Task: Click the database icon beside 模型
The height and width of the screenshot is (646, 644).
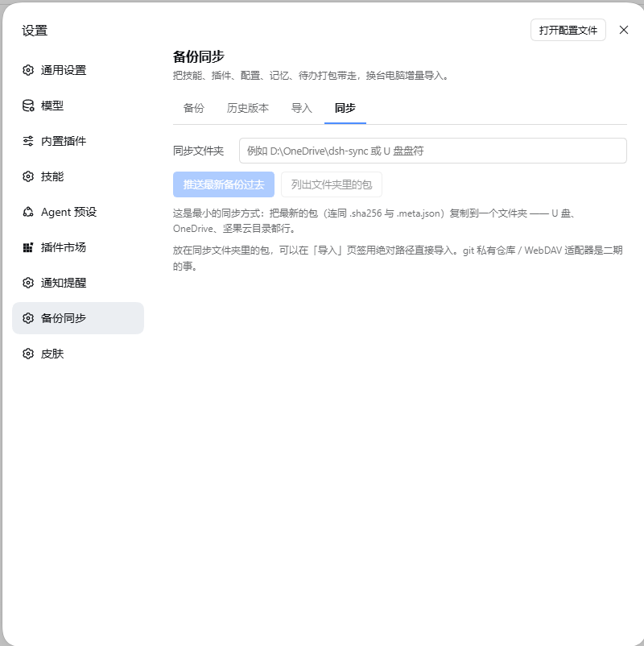Action: (28, 106)
